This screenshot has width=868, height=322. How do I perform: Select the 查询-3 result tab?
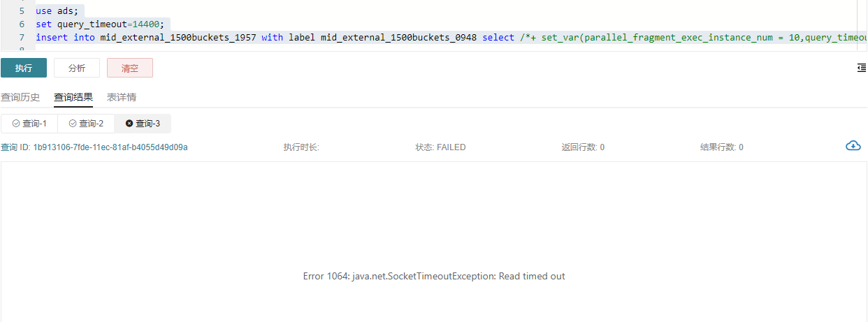[143, 124]
